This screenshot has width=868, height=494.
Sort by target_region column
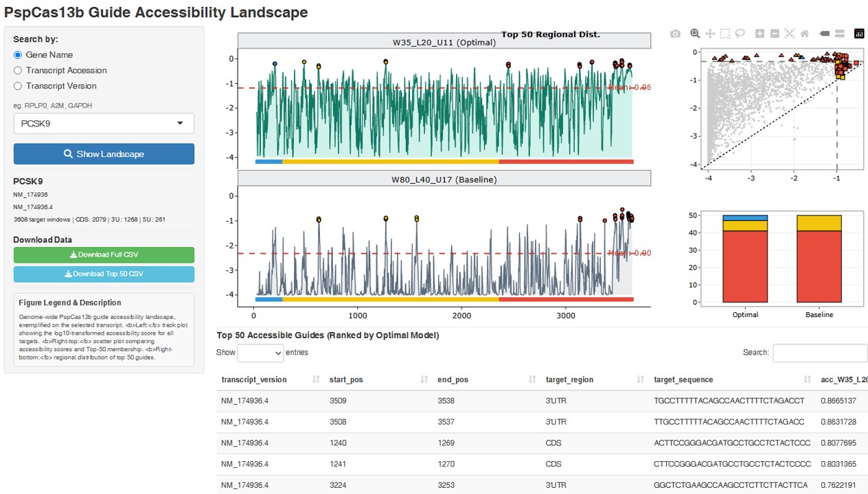point(595,379)
